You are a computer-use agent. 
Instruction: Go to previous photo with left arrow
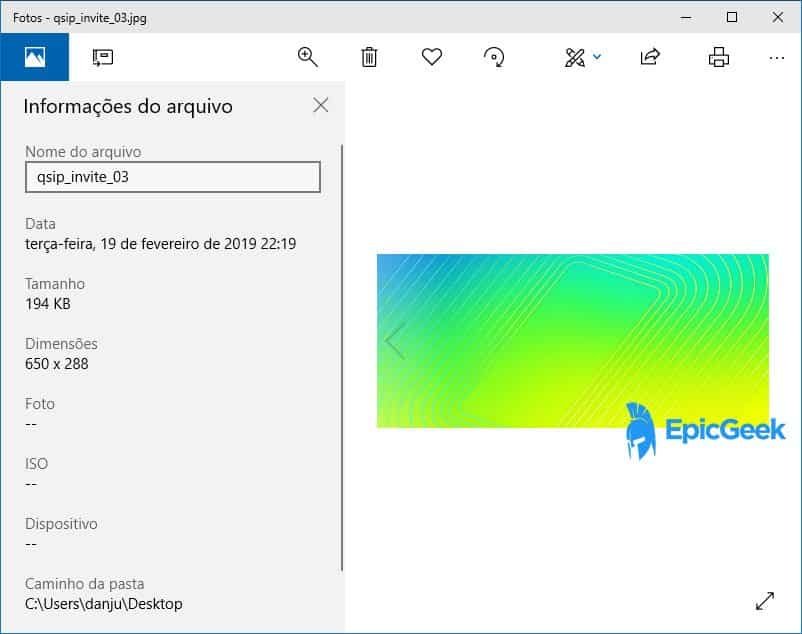(x=395, y=341)
